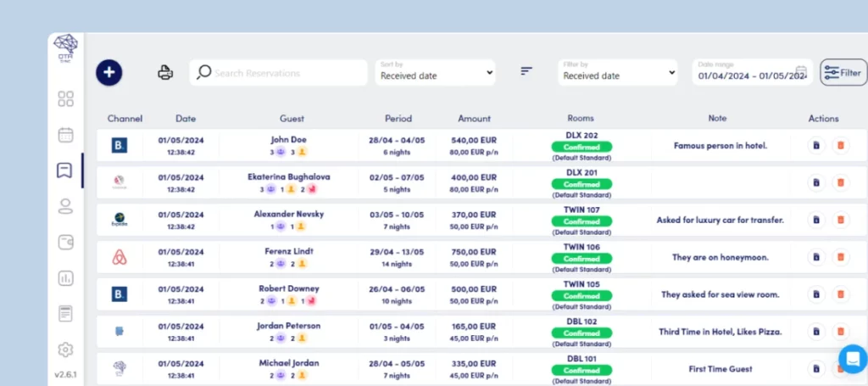The height and width of the screenshot is (386, 868).
Task: View details of John Doe reservation
Action: tap(816, 145)
